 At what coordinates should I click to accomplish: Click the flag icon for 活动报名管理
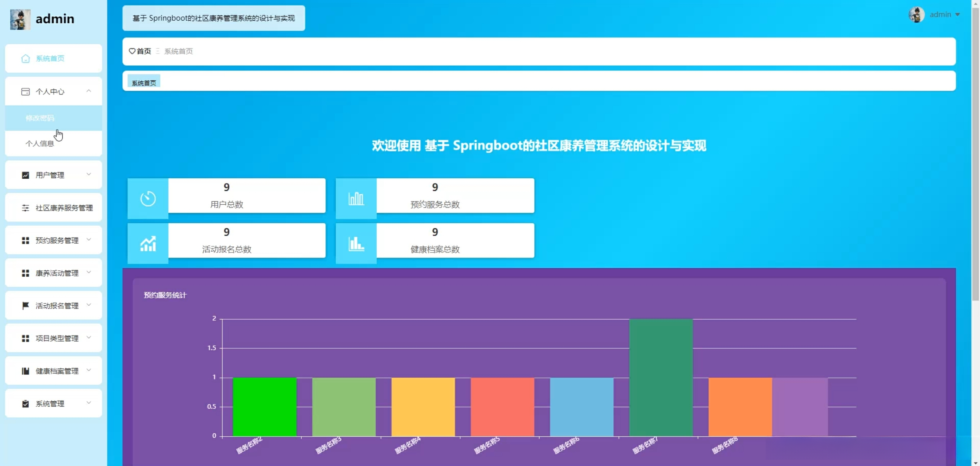26,306
